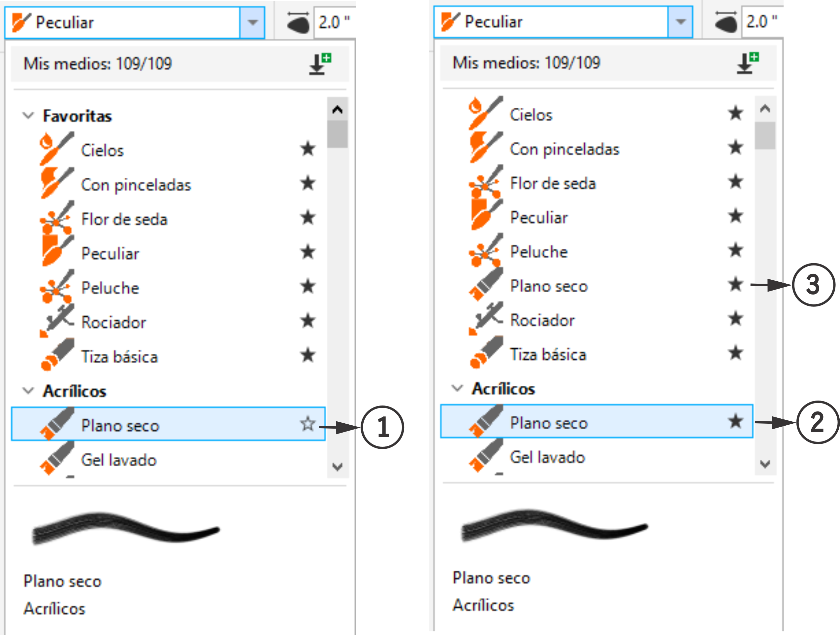Remove Con pinceladas from favorites, left panel

[x=307, y=183]
